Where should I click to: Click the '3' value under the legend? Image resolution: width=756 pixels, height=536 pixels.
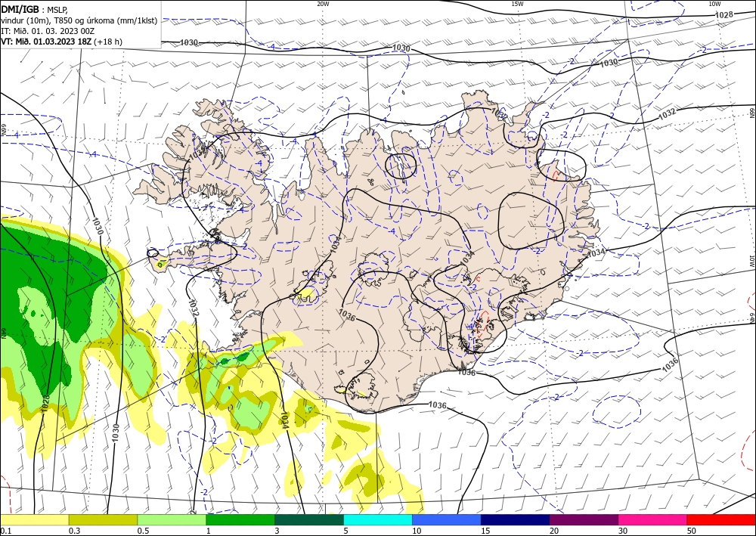tap(277, 531)
